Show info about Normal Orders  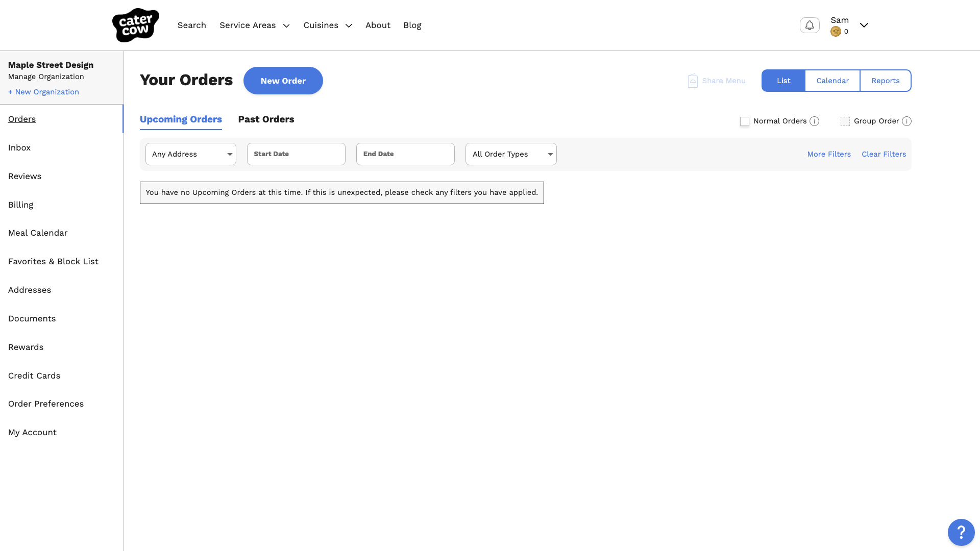tap(815, 121)
